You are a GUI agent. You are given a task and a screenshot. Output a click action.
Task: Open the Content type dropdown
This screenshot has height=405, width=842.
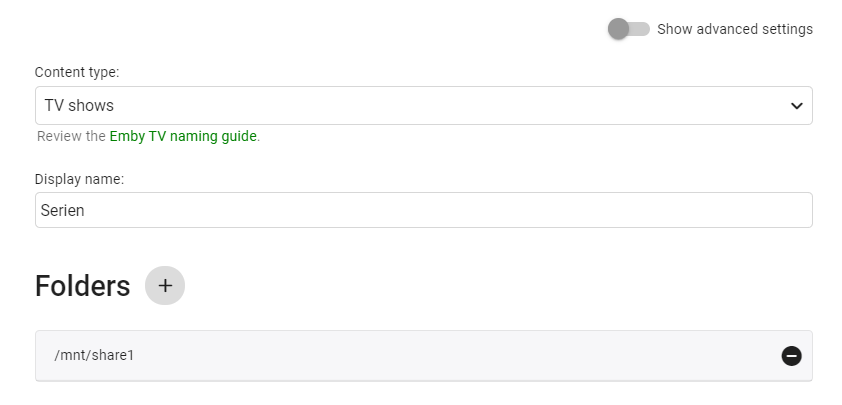click(424, 105)
